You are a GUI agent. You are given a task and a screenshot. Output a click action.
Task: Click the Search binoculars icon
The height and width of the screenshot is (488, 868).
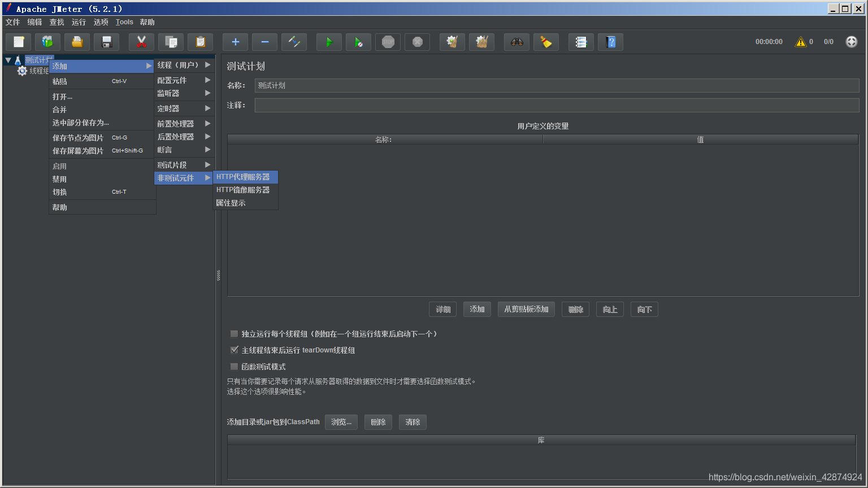pyautogui.click(x=517, y=42)
